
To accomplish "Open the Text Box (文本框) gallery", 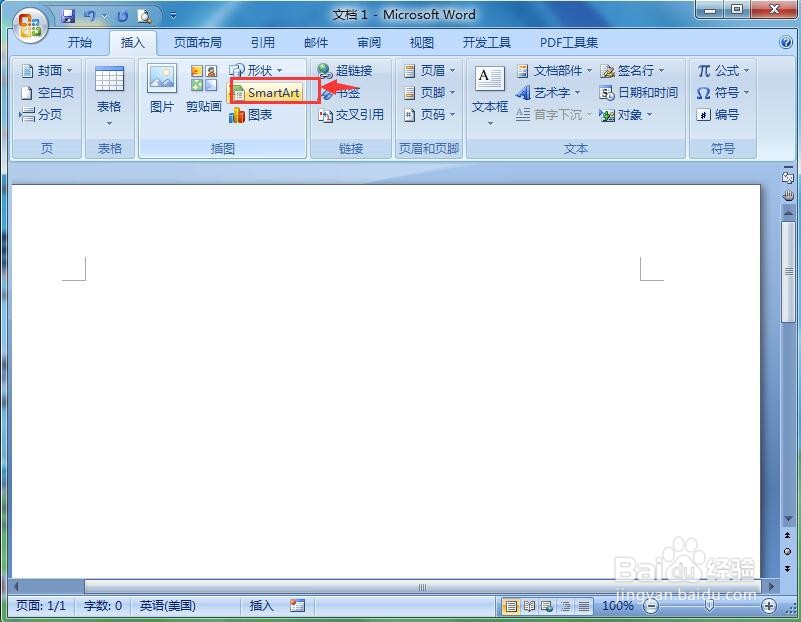I will (x=490, y=96).
